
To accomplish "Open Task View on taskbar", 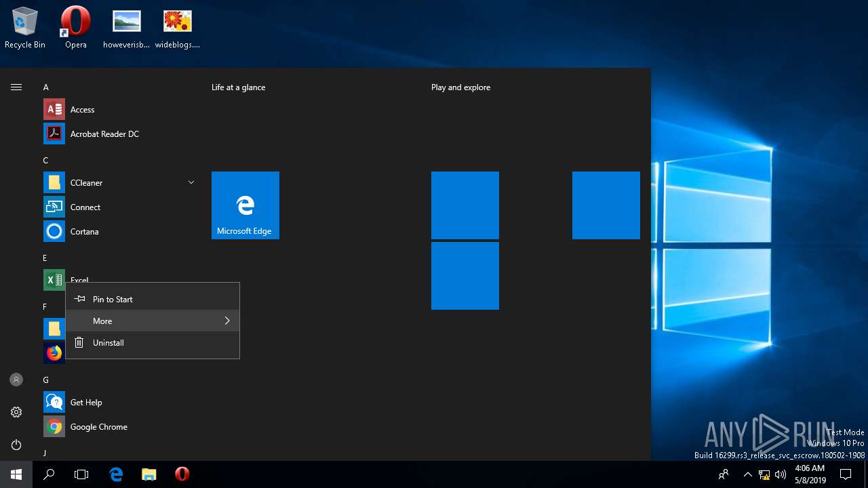I will (x=81, y=474).
